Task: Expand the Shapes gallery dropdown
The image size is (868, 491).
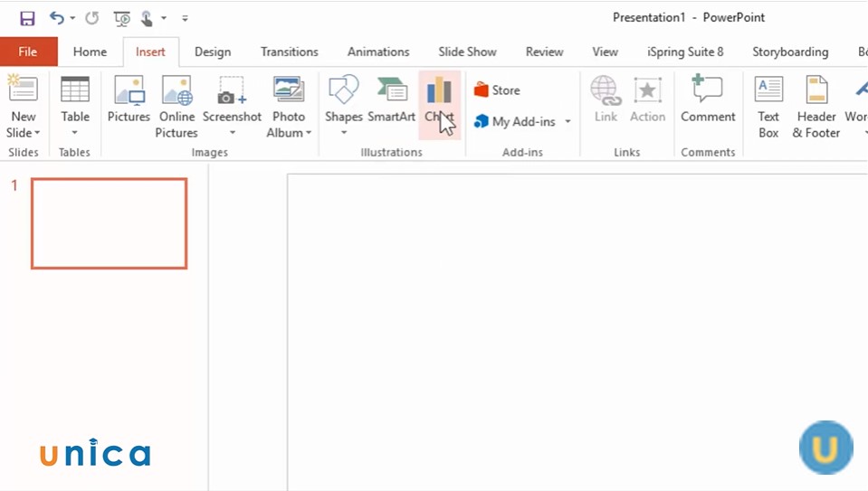Action: click(x=344, y=132)
